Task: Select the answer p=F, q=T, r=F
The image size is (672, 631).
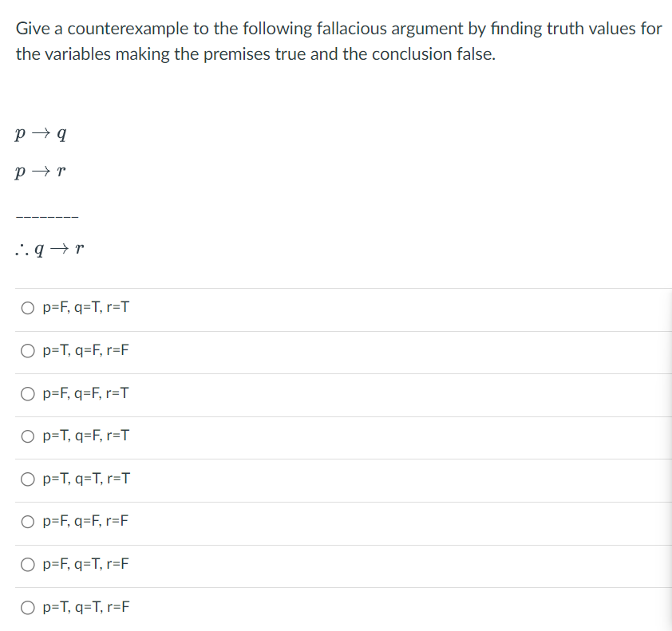Action: [85, 564]
